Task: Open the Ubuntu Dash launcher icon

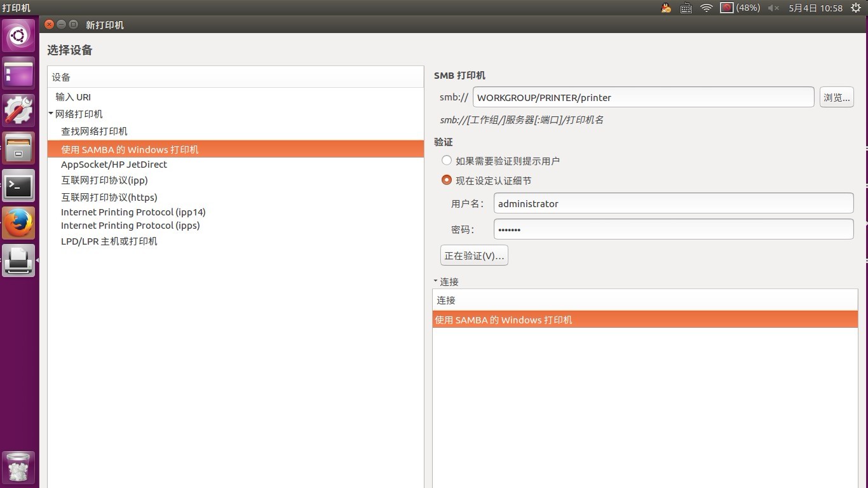Action: pos(18,36)
